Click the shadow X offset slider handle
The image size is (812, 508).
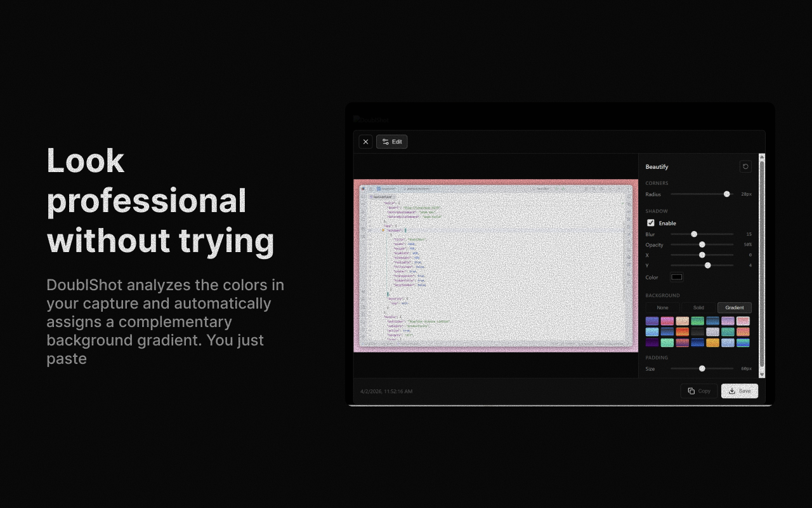click(x=702, y=255)
